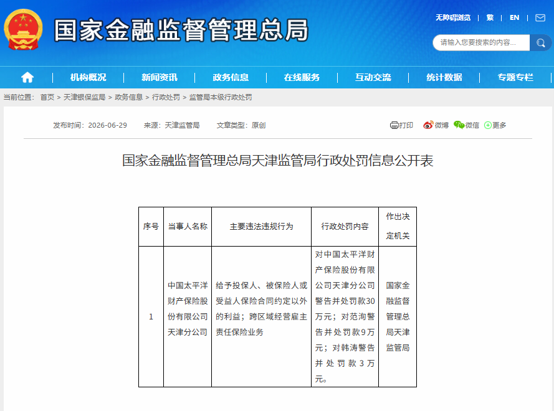Click 无障碍浏览 link

[x=453, y=18]
